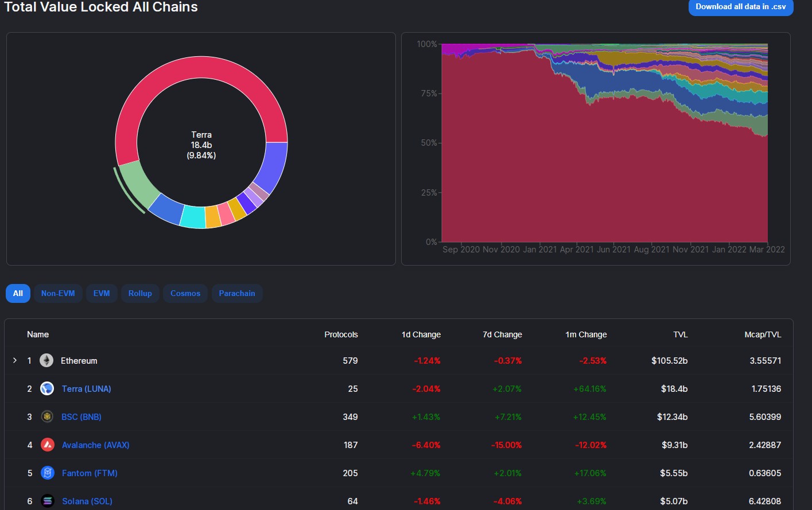Click the -15.00% 7d change value
The height and width of the screenshot is (510, 812).
tap(506, 445)
